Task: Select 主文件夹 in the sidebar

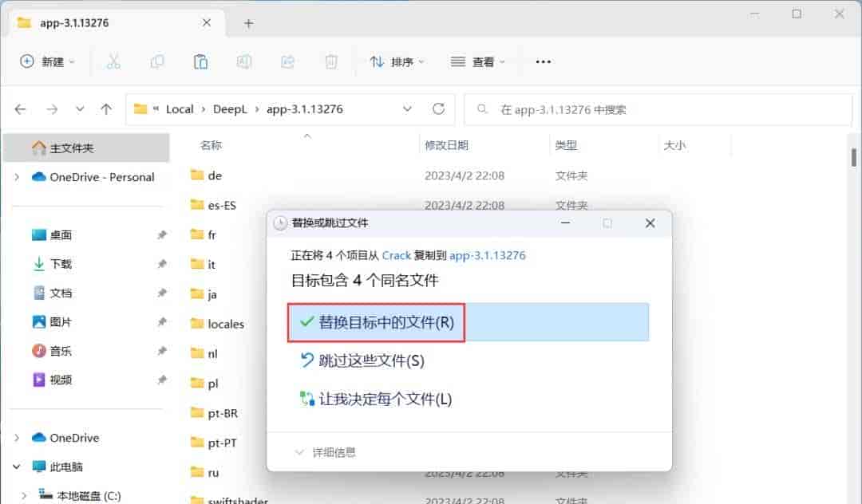Action: [86, 148]
